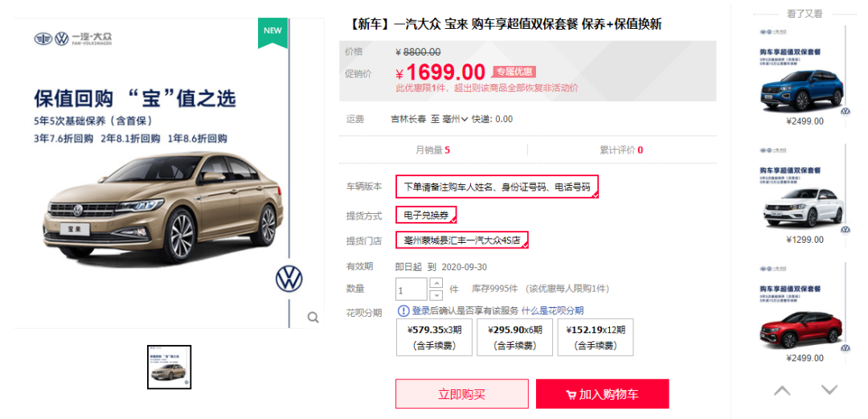Open the 亳州 shipping destination dropdown
The image size is (868, 419).
(456, 119)
